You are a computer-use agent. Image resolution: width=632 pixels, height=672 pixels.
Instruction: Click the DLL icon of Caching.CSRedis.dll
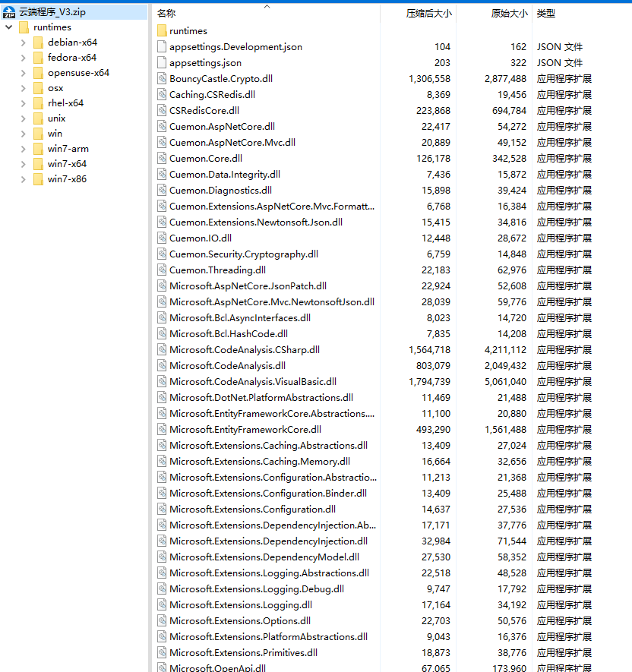click(162, 94)
